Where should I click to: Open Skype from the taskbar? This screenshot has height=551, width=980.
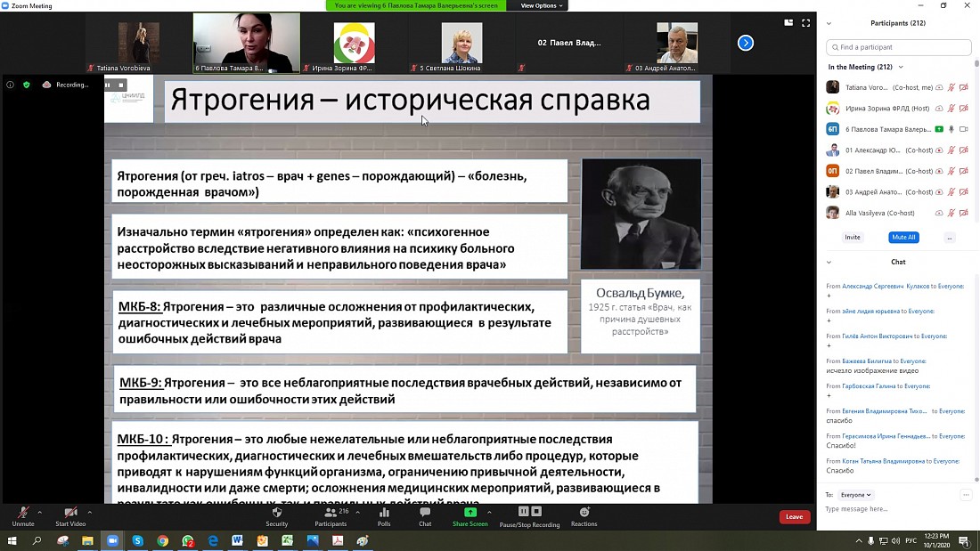coord(137,541)
